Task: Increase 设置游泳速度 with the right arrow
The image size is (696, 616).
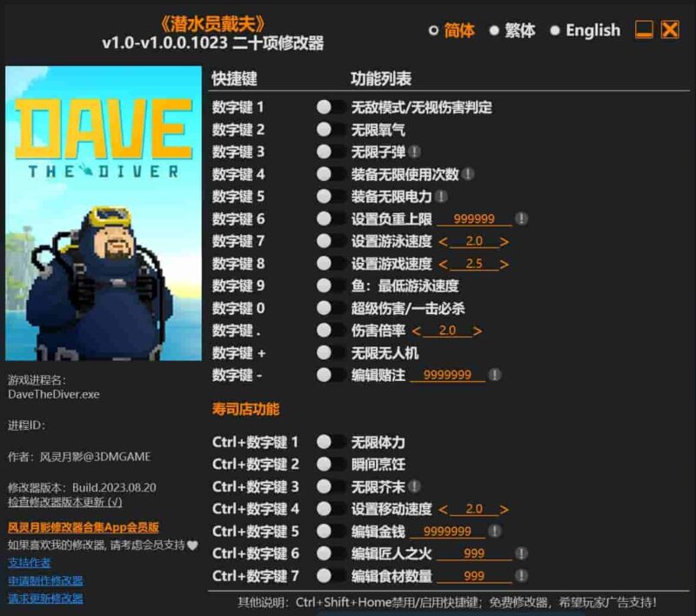Action: point(505,240)
